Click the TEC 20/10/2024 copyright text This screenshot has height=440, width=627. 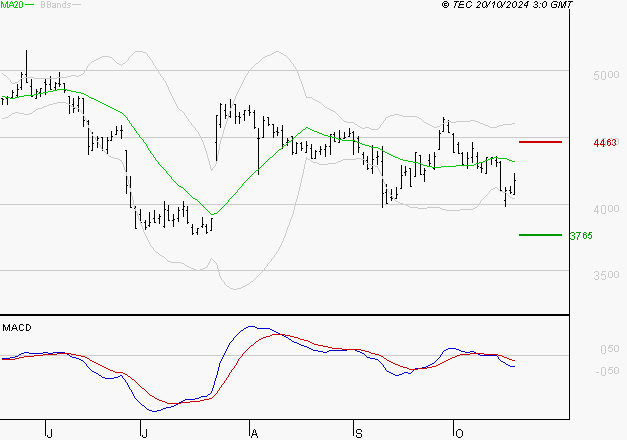[507, 5]
